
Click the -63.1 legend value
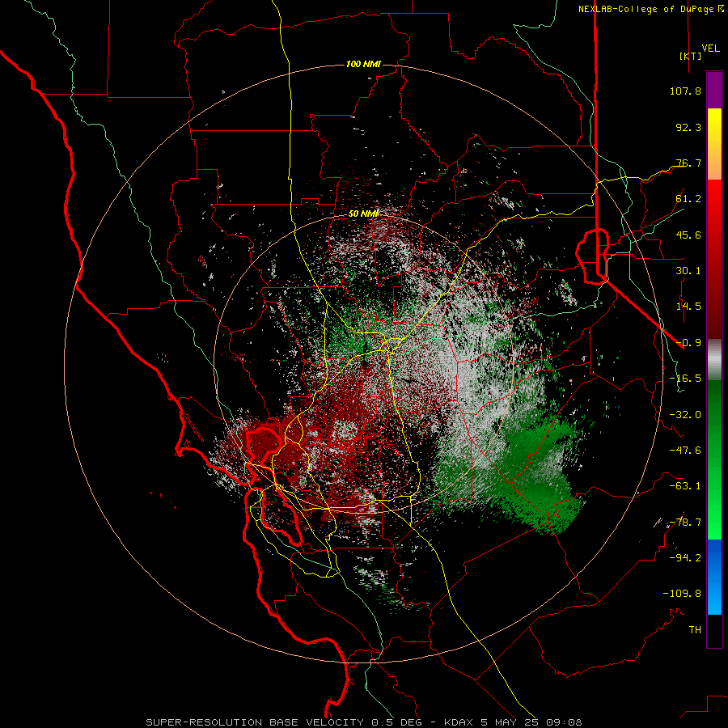coord(685,486)
